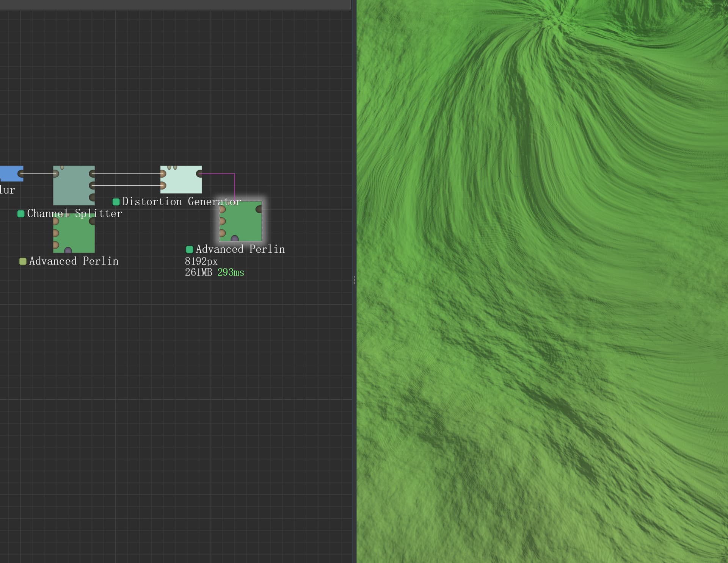Toggle green status square beside Distortion Generator
Screen dimensions: 728x563
tap(116, 202)
